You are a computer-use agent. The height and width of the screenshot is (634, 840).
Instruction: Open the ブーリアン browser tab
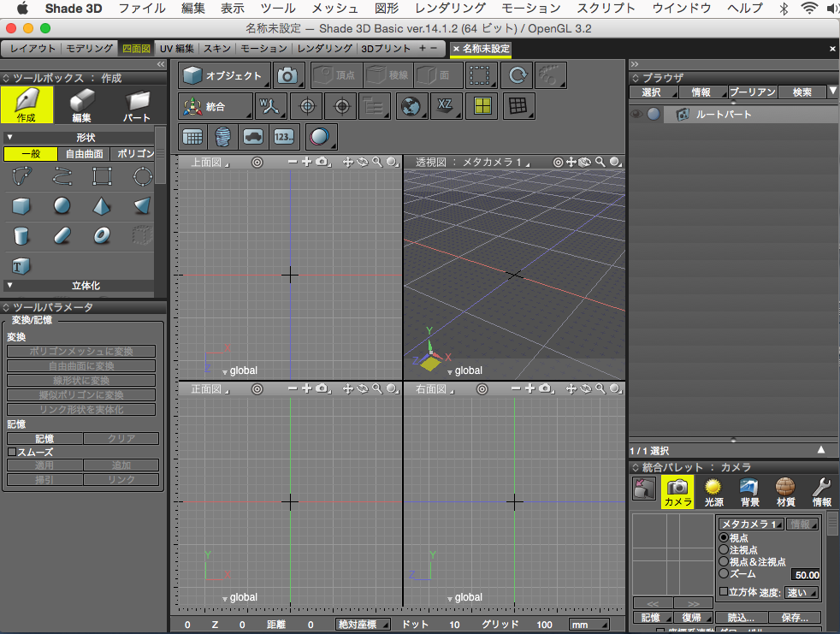click(753, 92)
